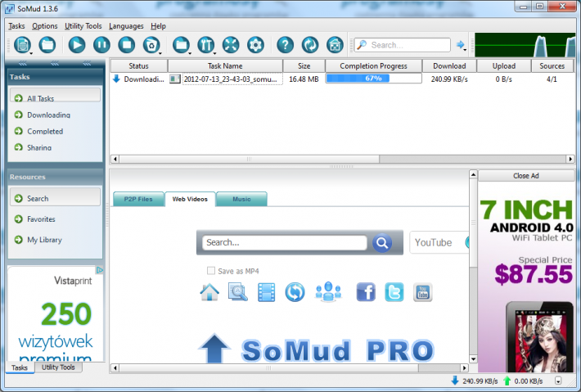Open the Facebook icon
This screenshot has height=392, width=581.
pyautogui.click(x=366, y=292)
